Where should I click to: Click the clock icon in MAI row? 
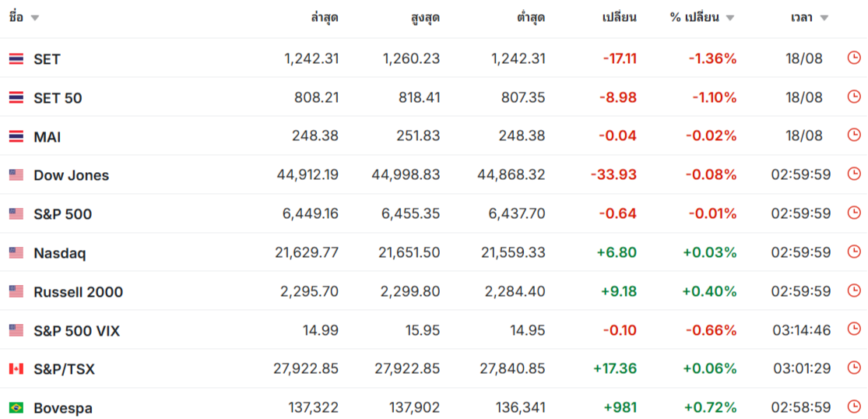click(x=854, y=135)
